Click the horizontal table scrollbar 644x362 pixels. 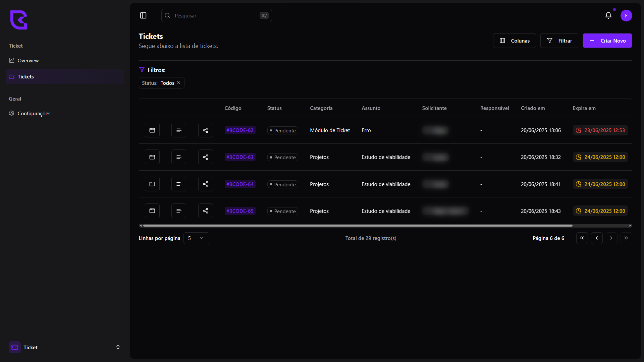(x=357, y=226)
